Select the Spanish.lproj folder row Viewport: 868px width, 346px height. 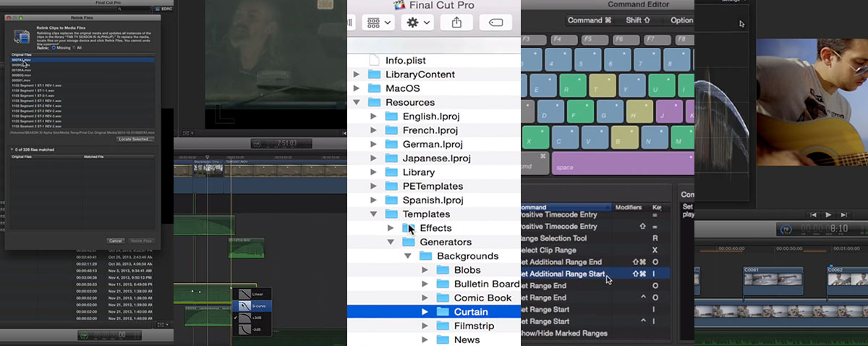pyautogui.click(x=434, y=200)
